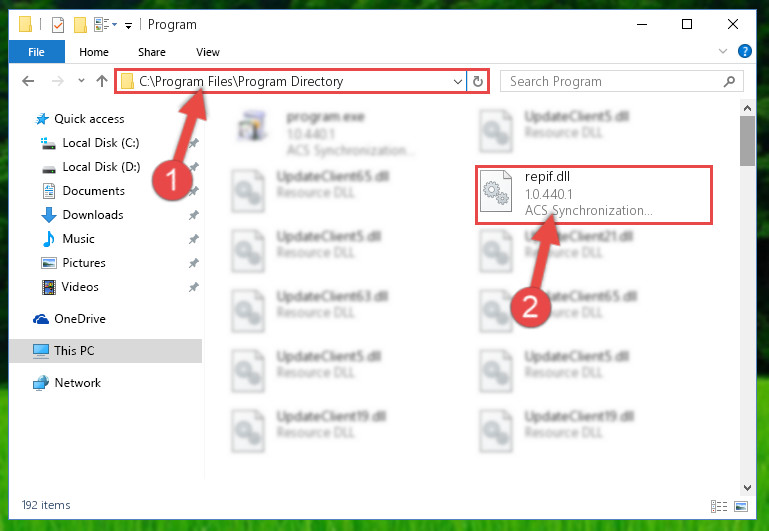Click the Back navigation arrow
This screenshot has height=531, width=769.
(28, 81)
